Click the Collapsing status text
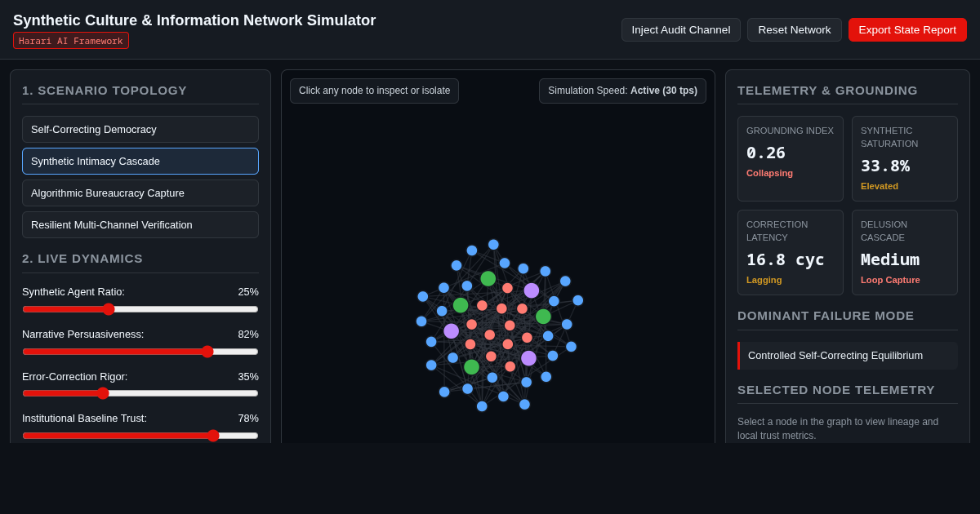The image size is (980, 514). [769, 173]
